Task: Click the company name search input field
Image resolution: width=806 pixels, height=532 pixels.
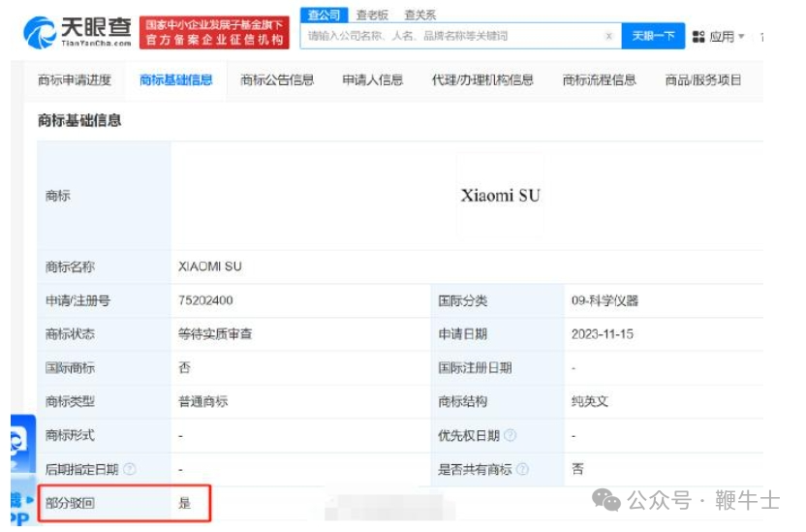Action: pos(450,36)
